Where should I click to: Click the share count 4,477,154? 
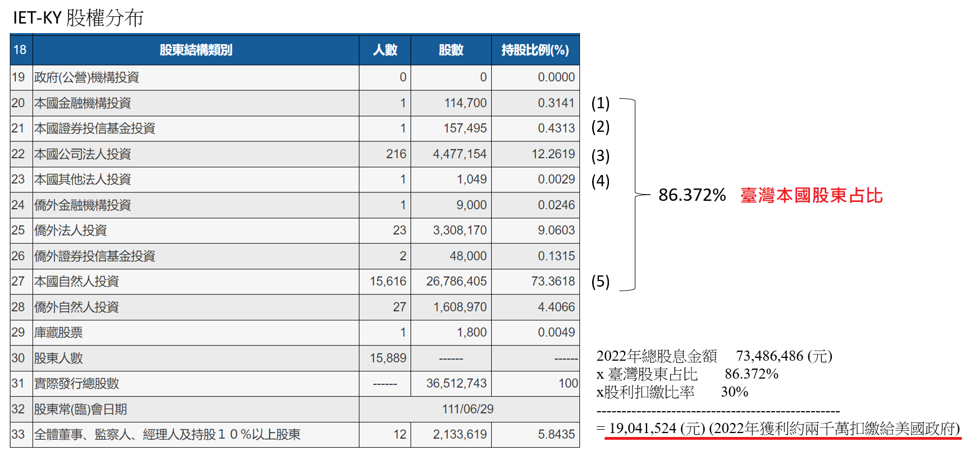pyautogui.click(x=460, y=154)
